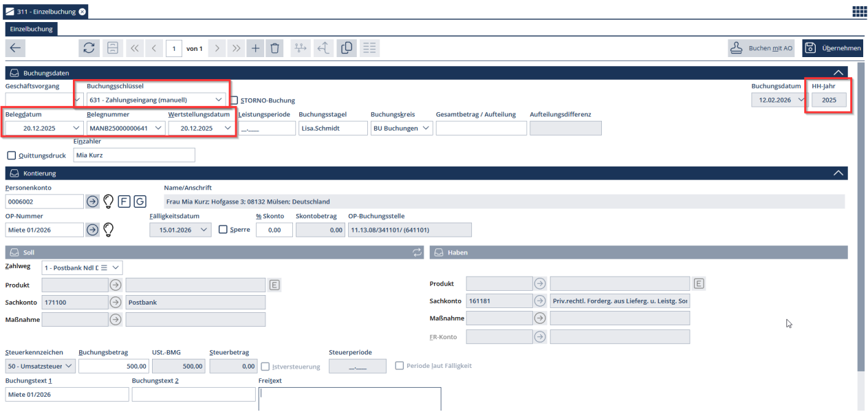The height and width of the screenshot is (414, 868).
Task: Add a new record with plus icon
Action: 255,48
